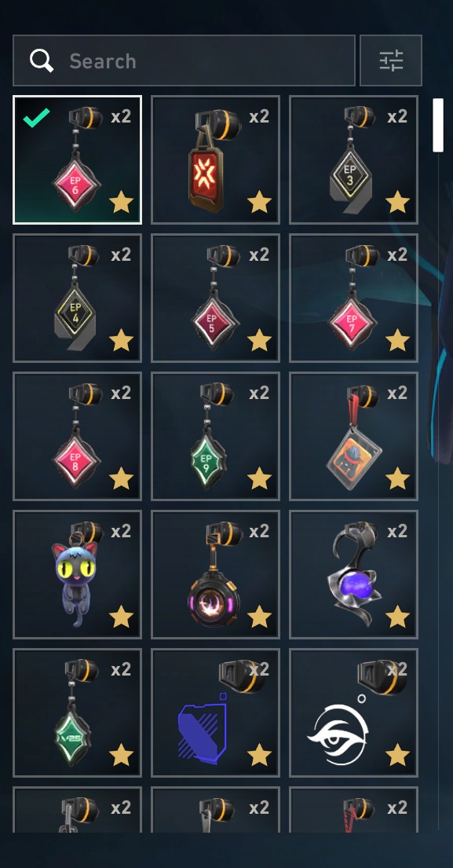Screen dimensions: 453x868
Task: Choose the blue hologram shape gun buddy
Action: tap(216, 713)
